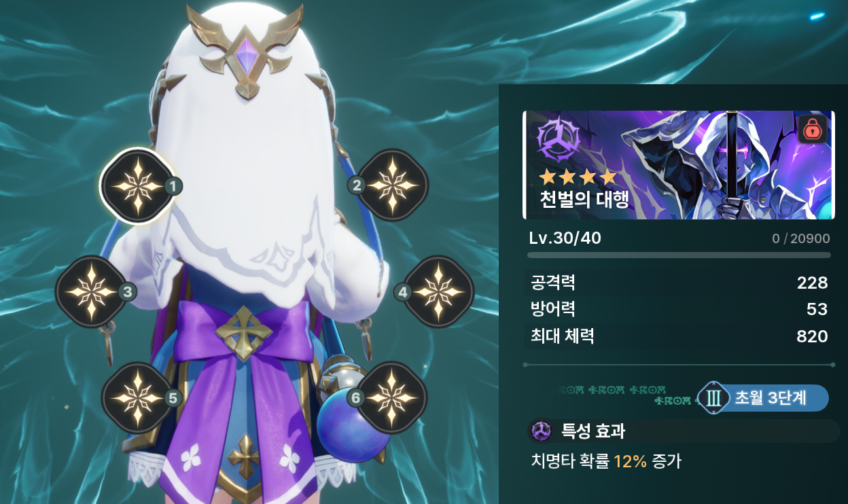848x504 pixels.
Task: Tap equipment slot 6 near the orb
Action: click(393, 397)
